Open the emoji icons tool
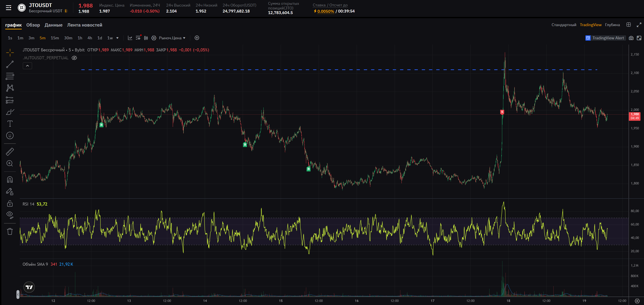This screenshot has width=644, height=305. click(x=10, y=135)
